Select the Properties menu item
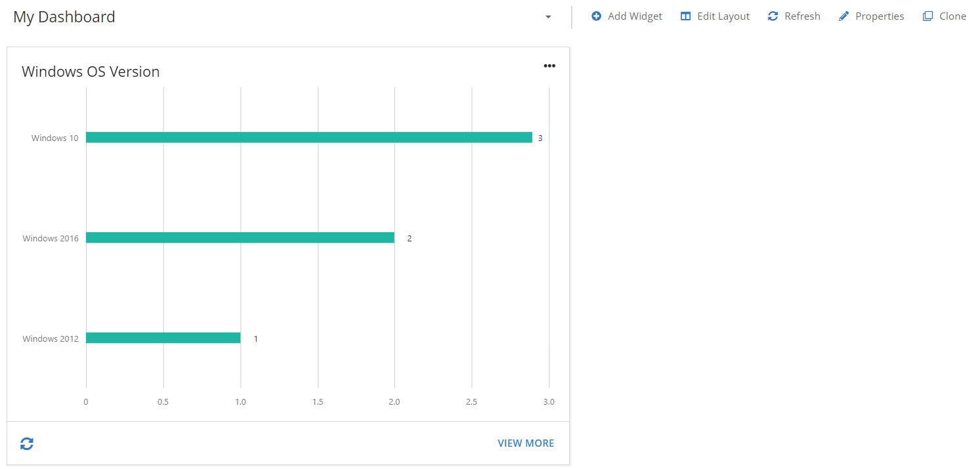 (x=871, y=16)
